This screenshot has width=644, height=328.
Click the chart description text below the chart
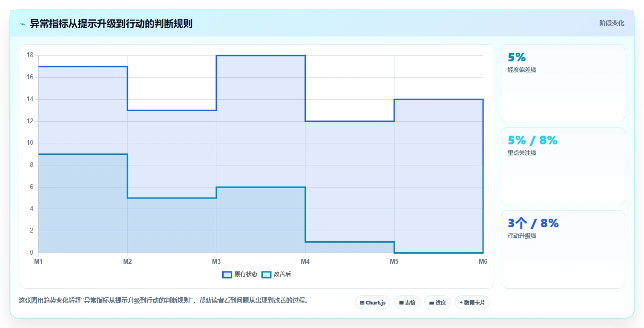pos(163,301)
